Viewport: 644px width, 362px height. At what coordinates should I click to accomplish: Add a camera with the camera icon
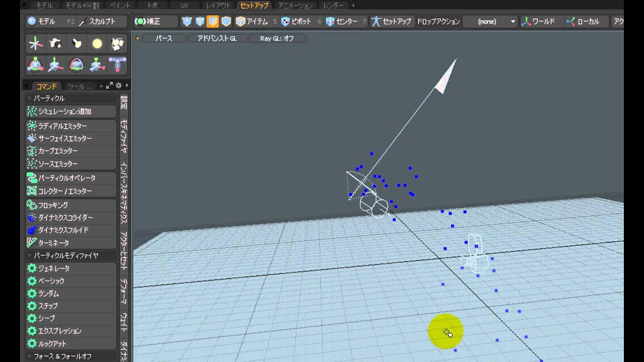[x=56, y=44]
